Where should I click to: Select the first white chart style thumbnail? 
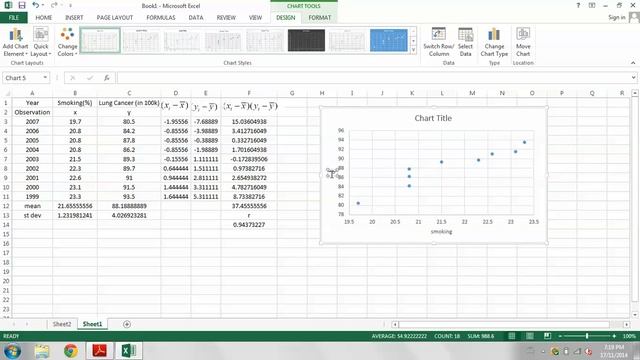(x=100, y=40)
